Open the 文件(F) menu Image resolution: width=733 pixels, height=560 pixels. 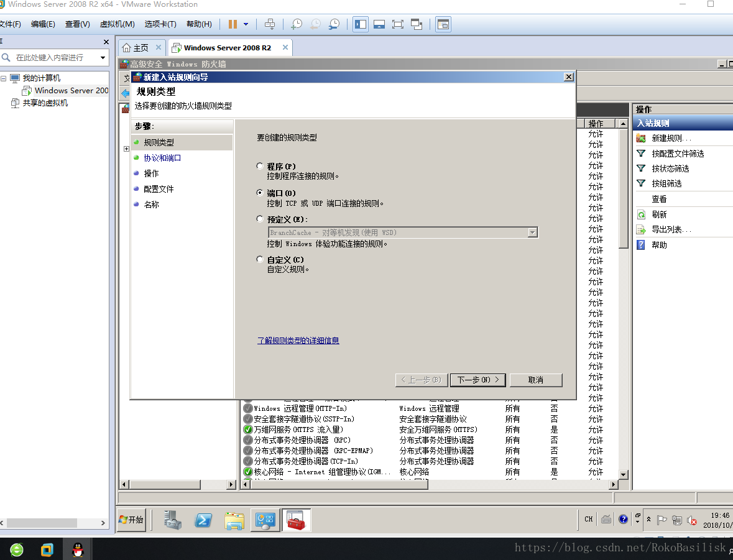tap(11, 24)
